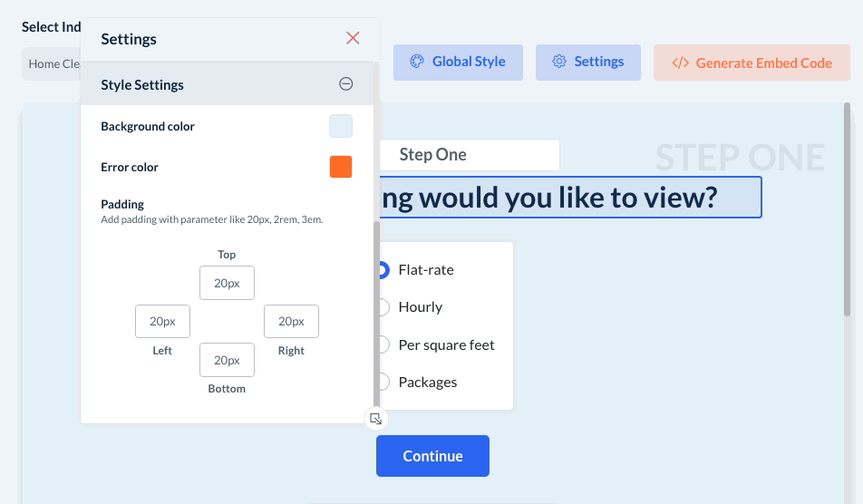This screenshot has height=504, width=863.
Task: Click the Left padding input field
Action: 162,321
